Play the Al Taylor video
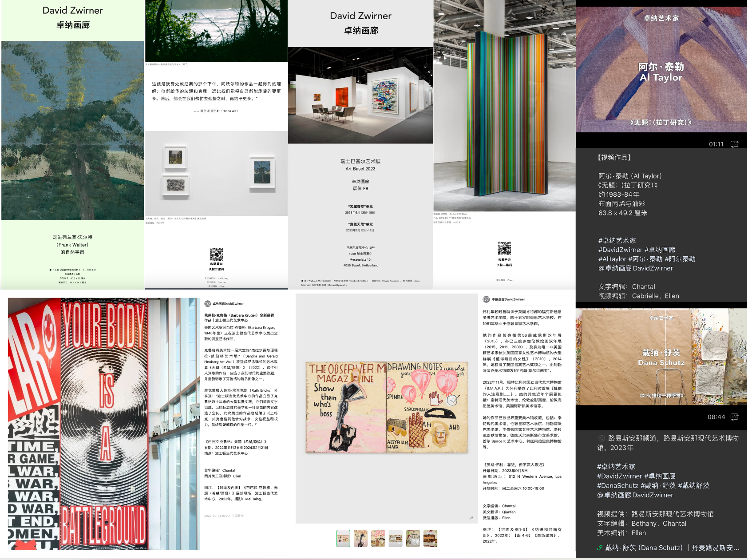Image resolution: width=748 pixels, height=560 pixels. (x=661, y=69)
